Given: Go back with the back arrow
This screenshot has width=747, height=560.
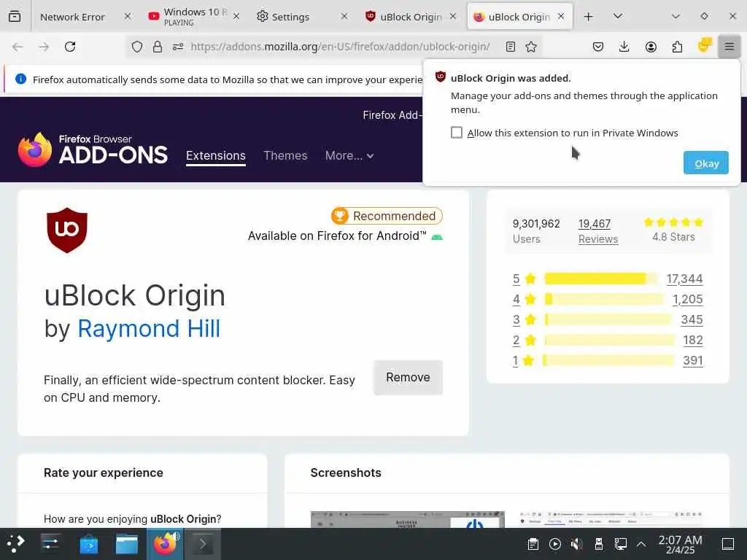Looking at the screenshot, I should click(18, 47).
